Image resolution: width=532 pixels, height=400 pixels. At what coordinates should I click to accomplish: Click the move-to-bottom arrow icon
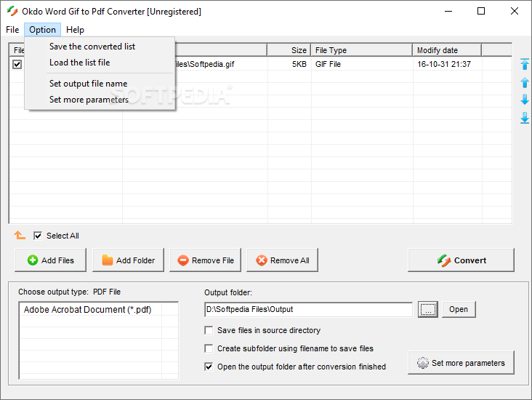[525, 118]
